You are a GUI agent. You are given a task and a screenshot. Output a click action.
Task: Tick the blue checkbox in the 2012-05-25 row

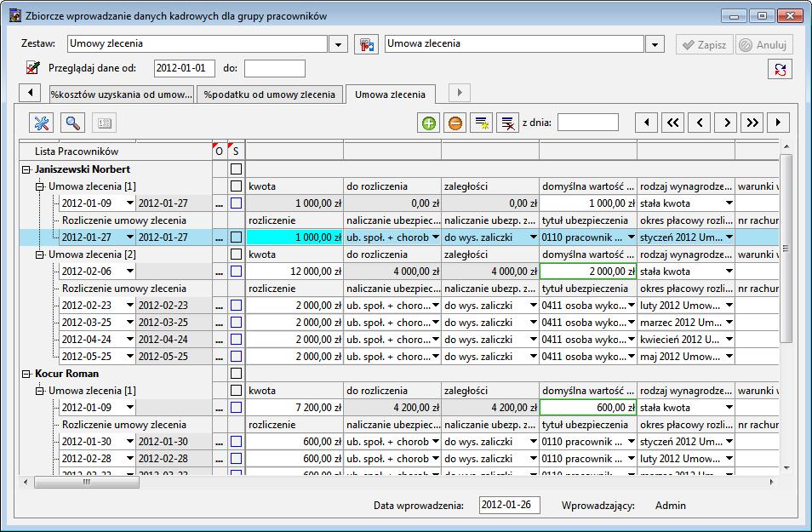(x=236, y=357)
